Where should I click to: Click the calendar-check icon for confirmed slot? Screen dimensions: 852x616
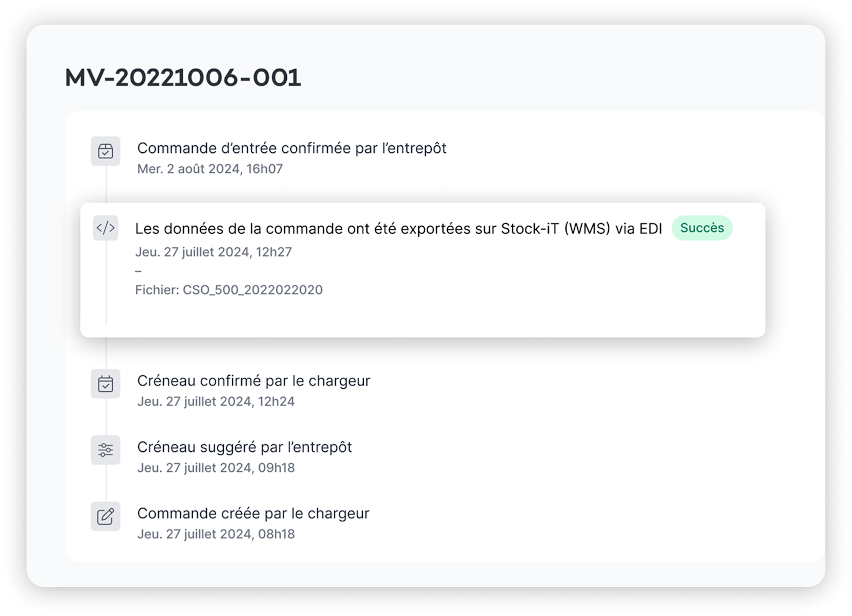point(105,383)
